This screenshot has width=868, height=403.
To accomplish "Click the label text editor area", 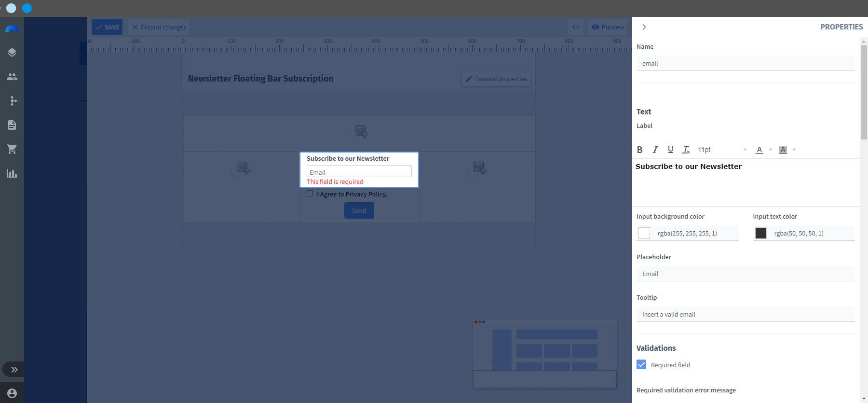I will pyautogui.click(x=746, y=182).
